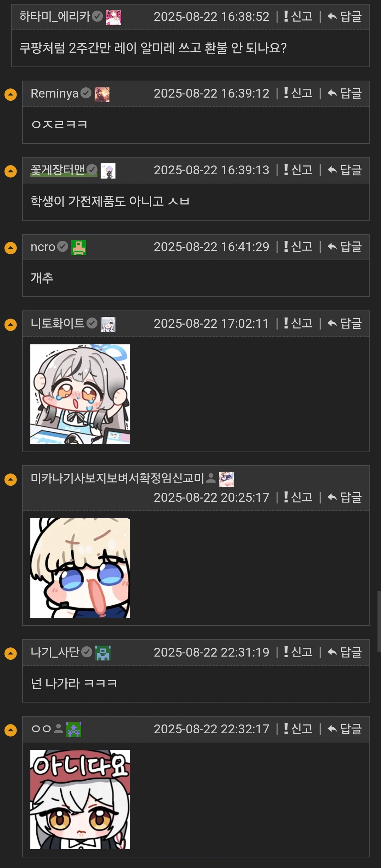Click the vertical scrollbar handle on right edge
381x868 pixels.
coord(379,621)
